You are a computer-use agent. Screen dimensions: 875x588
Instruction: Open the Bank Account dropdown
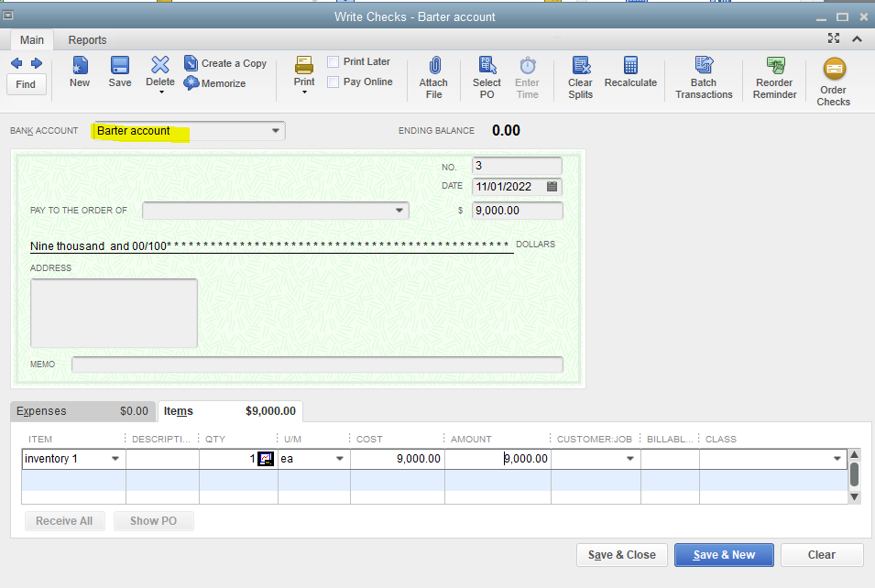pos(276,131)
